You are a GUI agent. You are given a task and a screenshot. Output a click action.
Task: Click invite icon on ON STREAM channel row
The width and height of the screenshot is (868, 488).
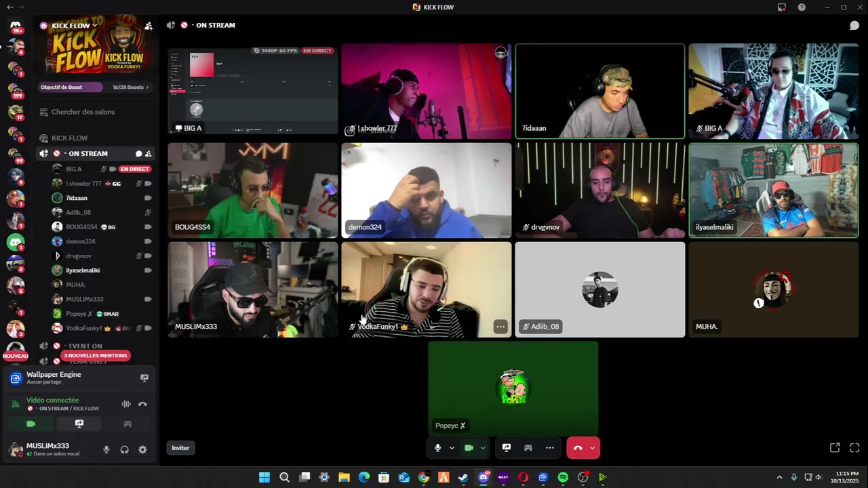pyautogui.click(x=148, y=154)
